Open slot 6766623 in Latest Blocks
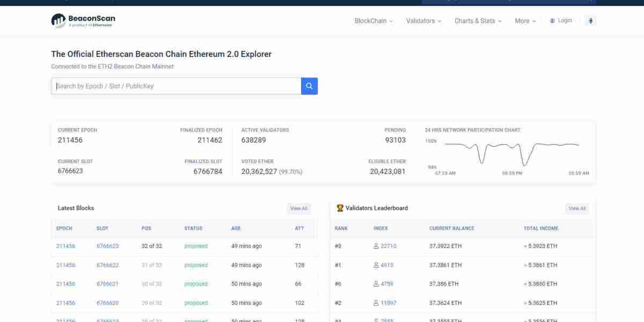Screen dimensions: 644x322 (x=107, y=246)
